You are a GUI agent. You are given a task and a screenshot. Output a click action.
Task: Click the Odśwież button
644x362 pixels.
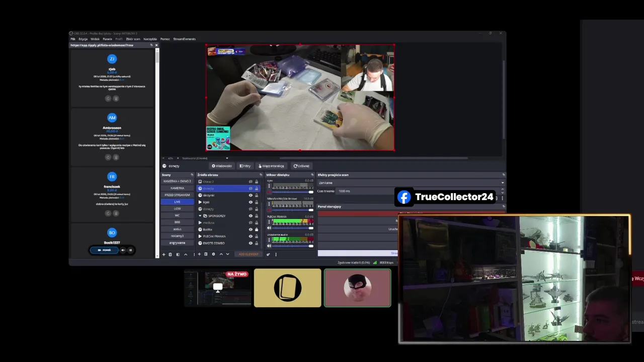[x=301, y=166]
